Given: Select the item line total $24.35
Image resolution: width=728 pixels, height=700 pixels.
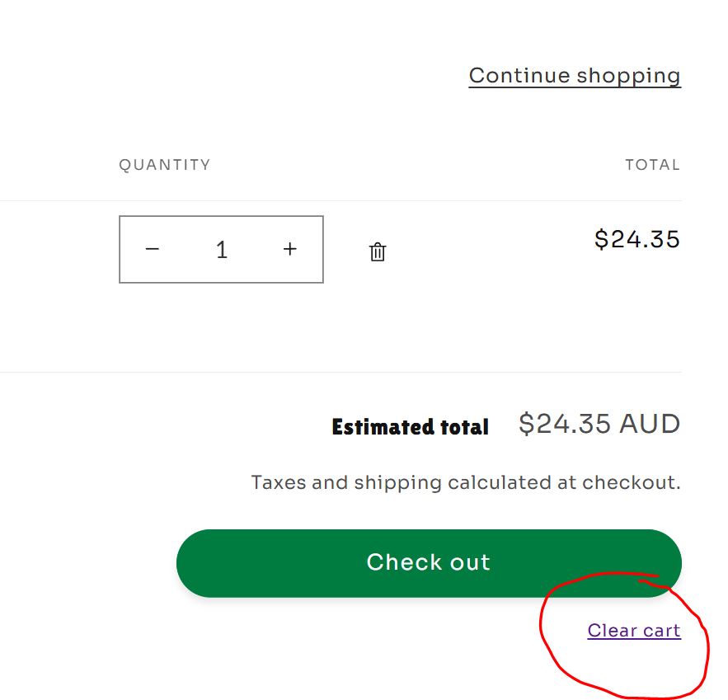Looking at the screenshot, I should click(636, 239).
